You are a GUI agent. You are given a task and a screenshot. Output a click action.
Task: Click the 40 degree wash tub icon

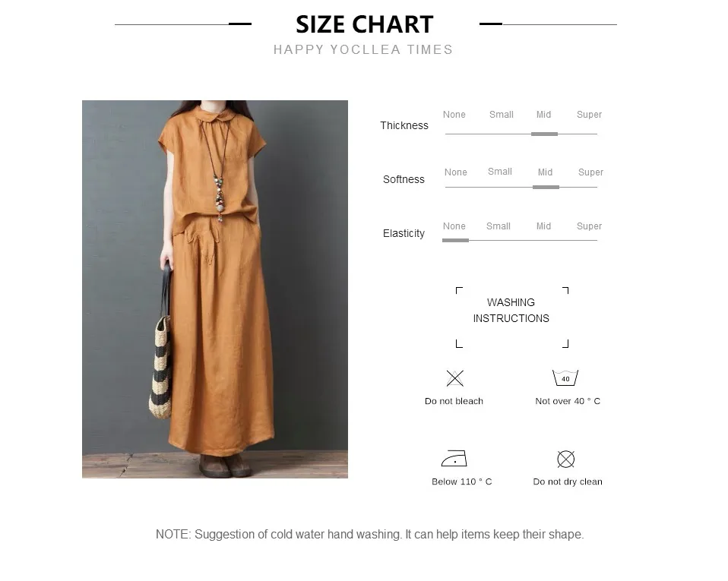pyautogui.click(x=565, y=377)
